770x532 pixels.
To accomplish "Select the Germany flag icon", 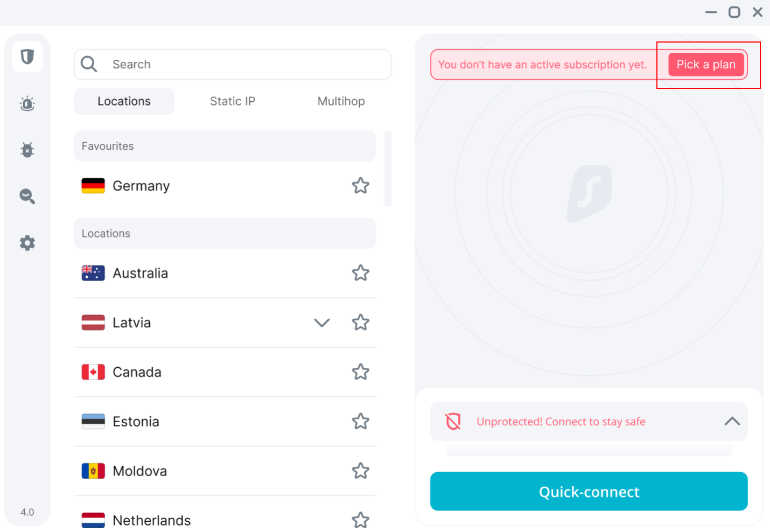I will click(93, 186).
